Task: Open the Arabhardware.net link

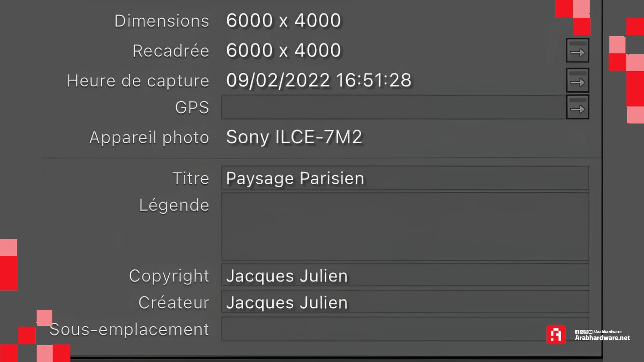Action: pos(602,338)
